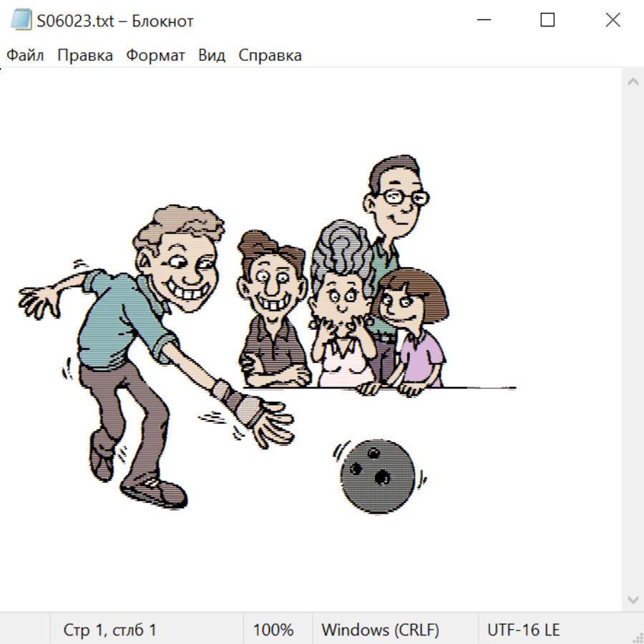Screen dimensions: 644x644
Task: Open the Файл menu
Action: (25, 56)
